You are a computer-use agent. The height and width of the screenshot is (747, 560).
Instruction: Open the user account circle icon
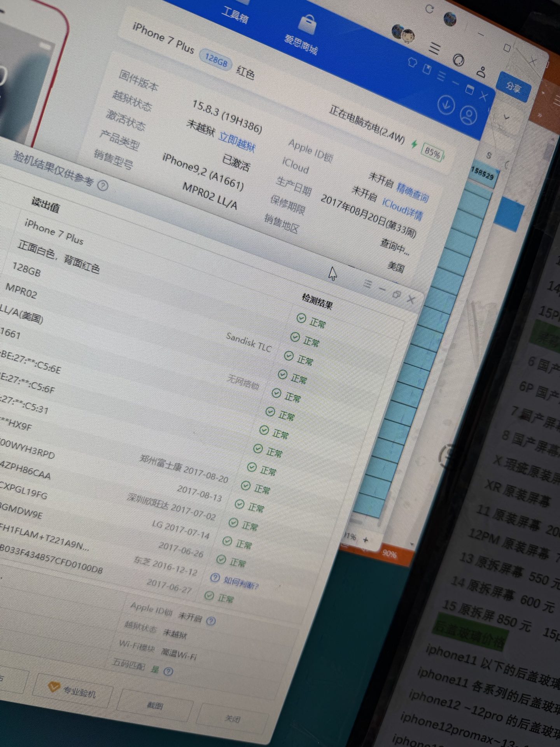[468, 115]
